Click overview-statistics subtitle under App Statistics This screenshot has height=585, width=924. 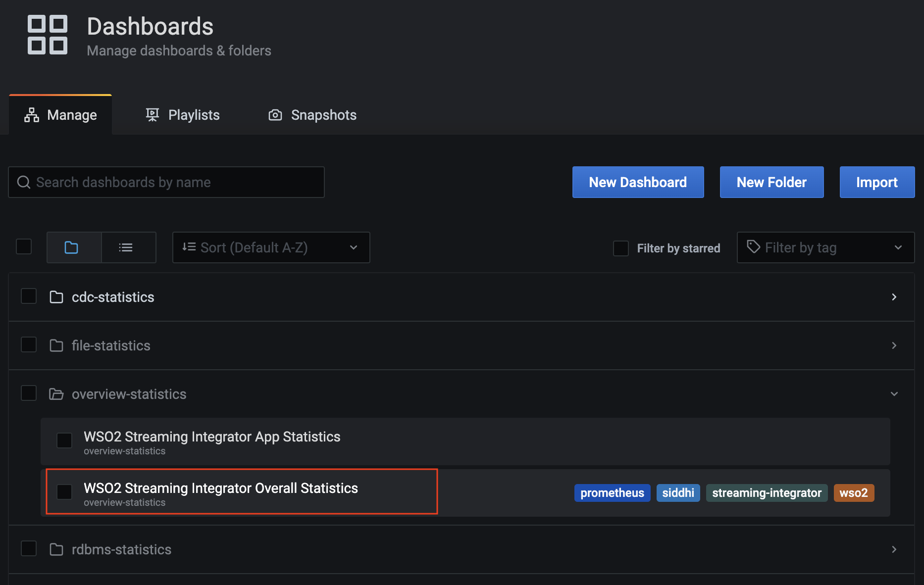pyautogui.click(x=124, y=451)
